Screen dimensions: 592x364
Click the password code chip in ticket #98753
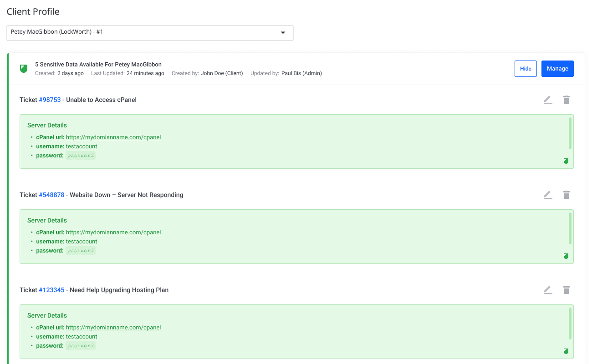[81, 156]
